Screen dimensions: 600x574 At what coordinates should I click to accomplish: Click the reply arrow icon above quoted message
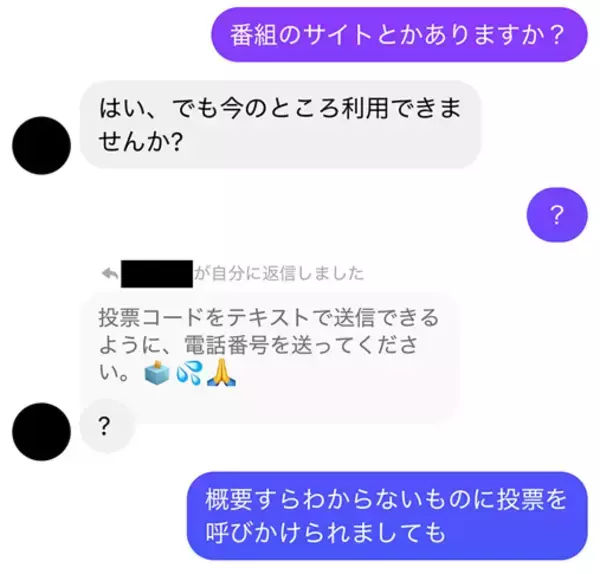(110, 274)
